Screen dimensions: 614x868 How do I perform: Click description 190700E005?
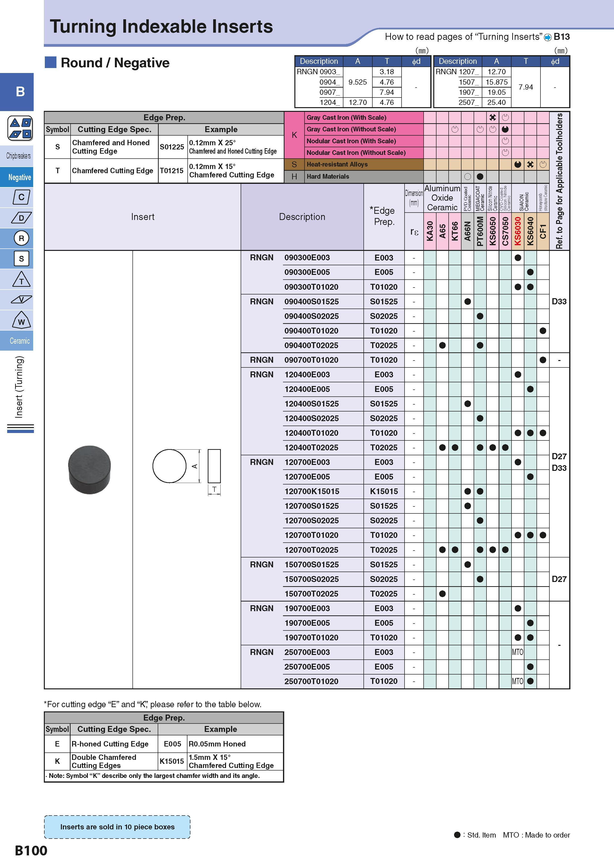point(307,623)
